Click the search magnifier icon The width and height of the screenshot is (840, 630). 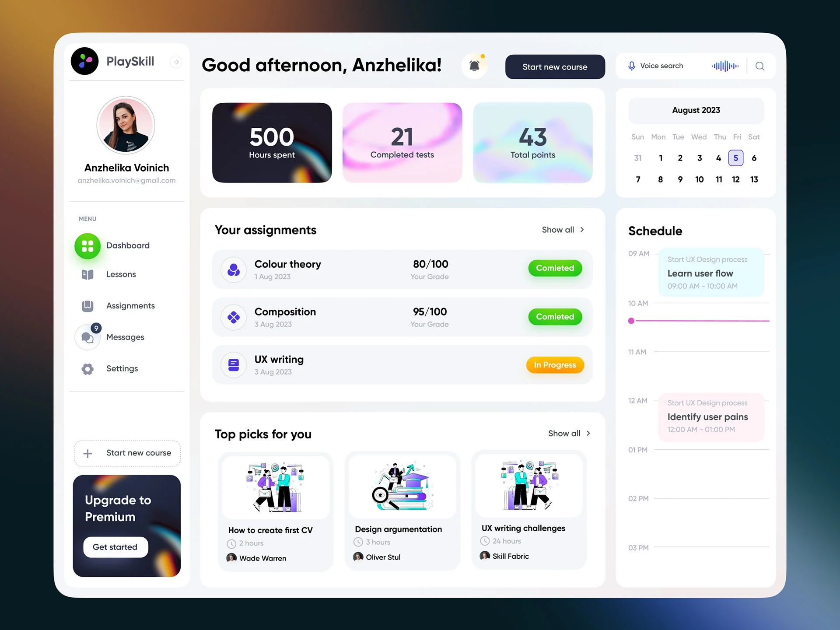760,66
